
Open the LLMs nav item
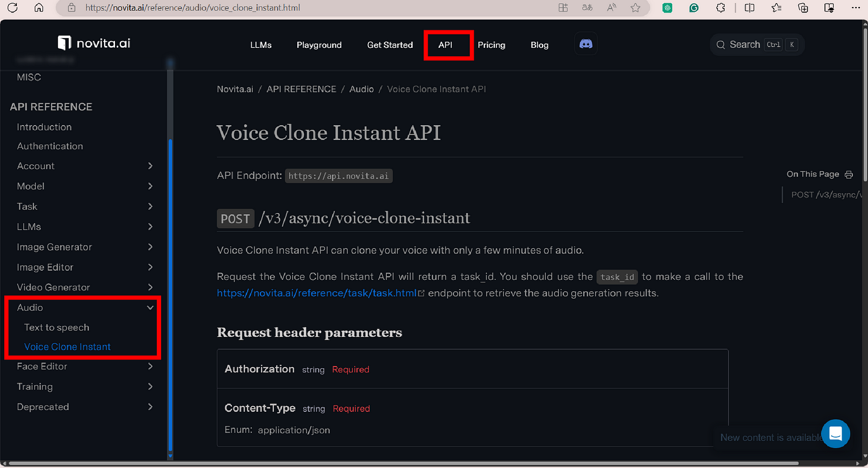(261, 45)
